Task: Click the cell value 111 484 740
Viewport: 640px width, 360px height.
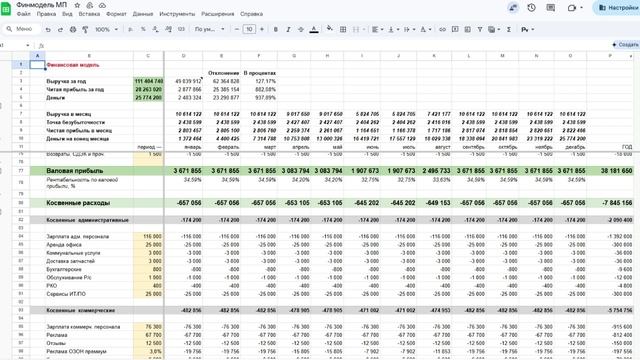Action: (149, 81)
